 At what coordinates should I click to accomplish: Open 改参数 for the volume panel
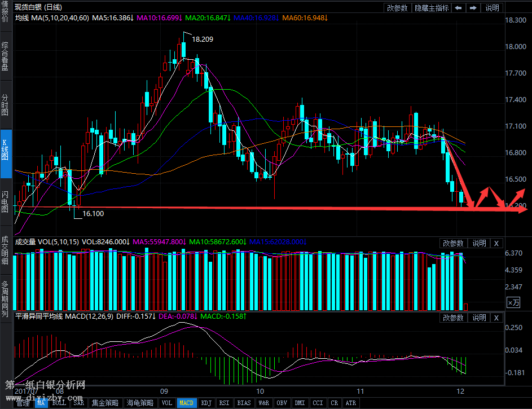point(453,243)
